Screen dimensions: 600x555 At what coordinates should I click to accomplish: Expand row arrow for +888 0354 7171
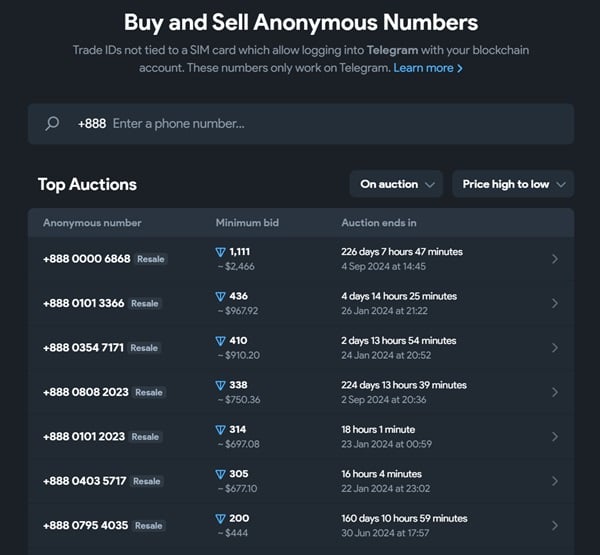click(x=555, y=348)
